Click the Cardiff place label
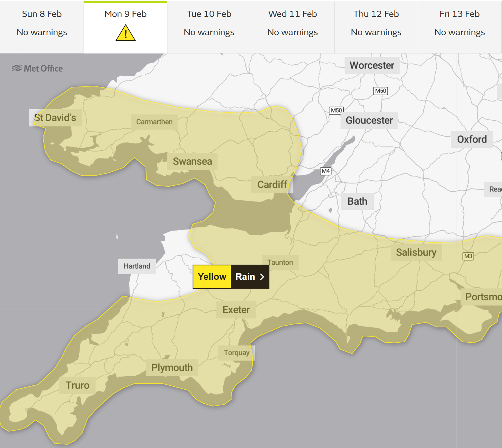Viewport: 502px width, 448px height. click(271, 185)
